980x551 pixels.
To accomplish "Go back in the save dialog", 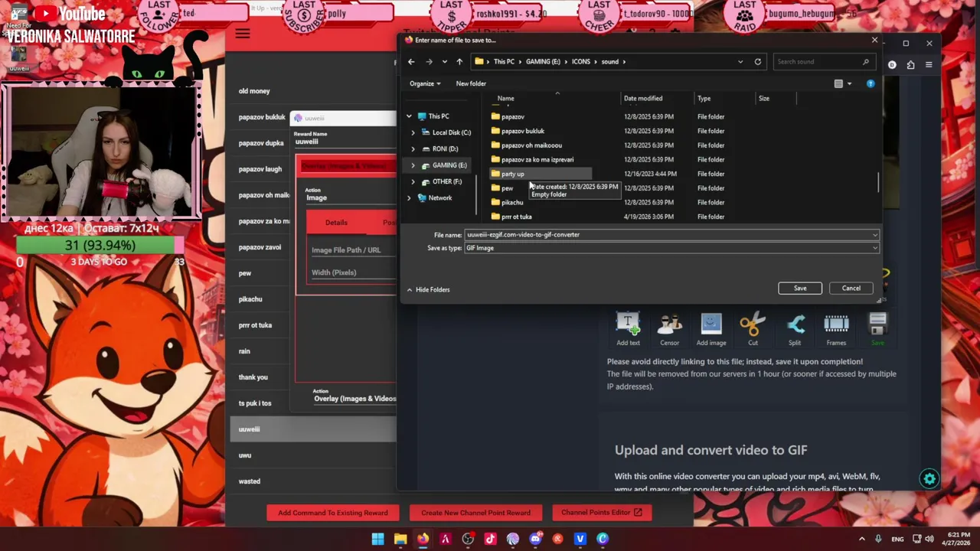I will pyautogui.click(x=411, y=62).
